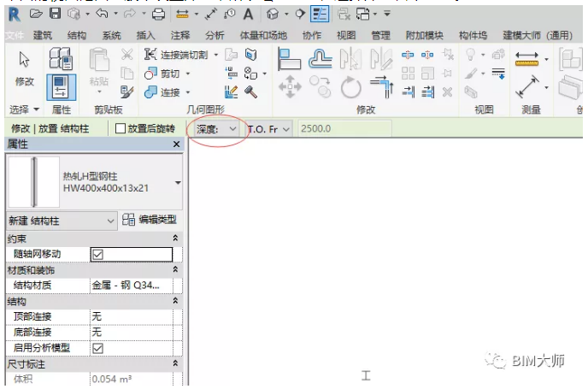Click the Default 3D view house icon
588x389 pixels.
coord(273,15)
